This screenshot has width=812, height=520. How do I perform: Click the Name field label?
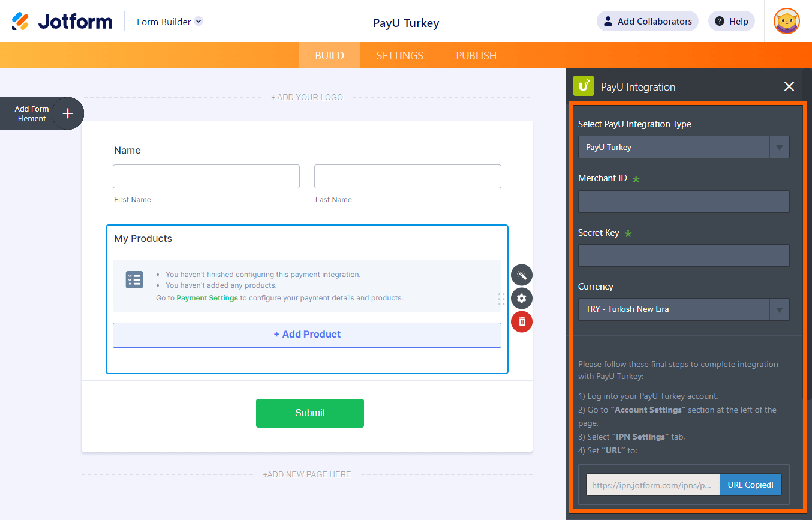pos(127,151)
